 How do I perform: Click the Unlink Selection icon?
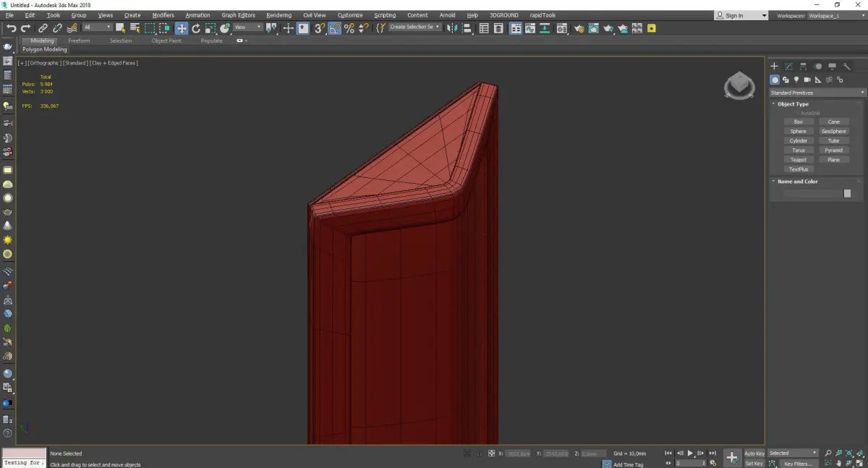pos(58,28)
